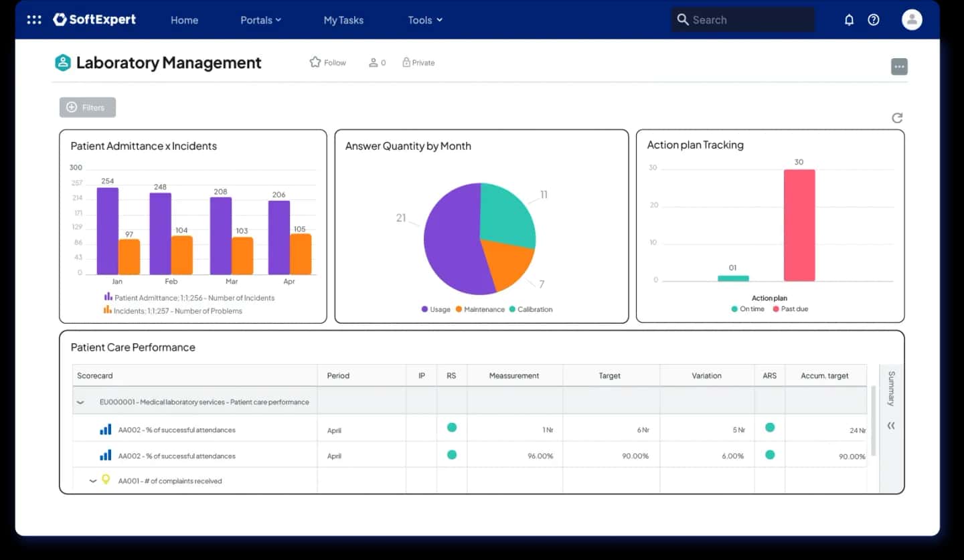Open the Portals dropdown menu
964x560 pixels.
coord(260,20)
